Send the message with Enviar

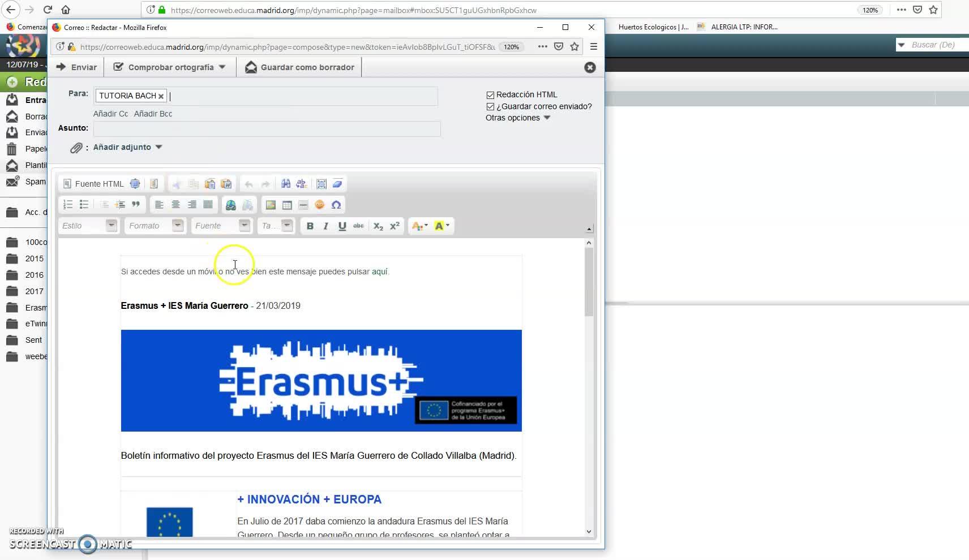[76, 67]
